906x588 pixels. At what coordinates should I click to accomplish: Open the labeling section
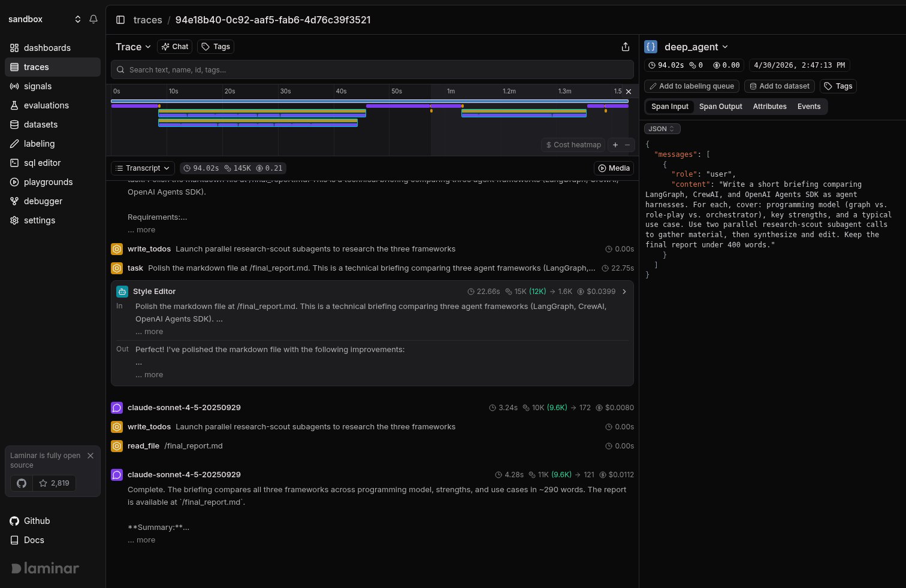click(x=53, y=144)
